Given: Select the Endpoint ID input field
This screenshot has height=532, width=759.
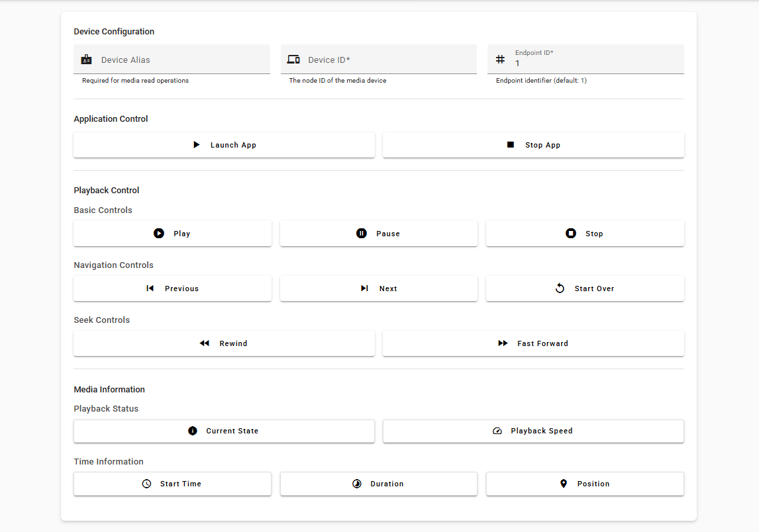Looking at the screenshot, I should tap(596, 63).
